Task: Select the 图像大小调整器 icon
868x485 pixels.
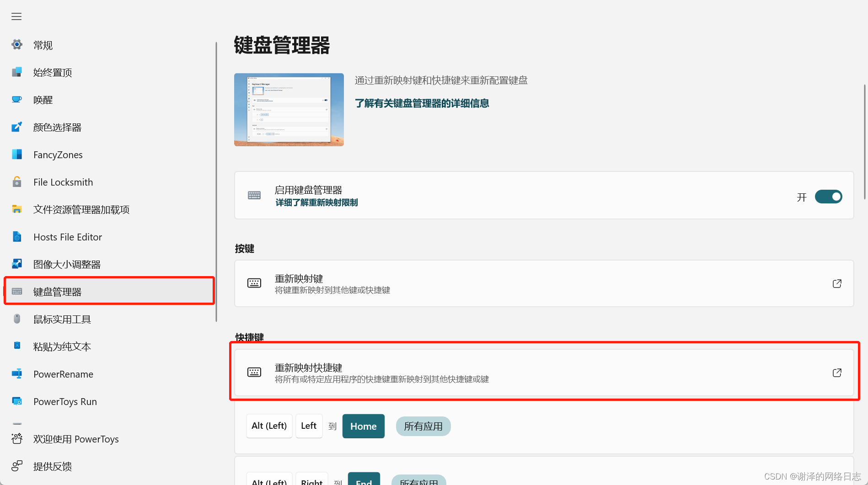Action: click(x=16, y=264)
